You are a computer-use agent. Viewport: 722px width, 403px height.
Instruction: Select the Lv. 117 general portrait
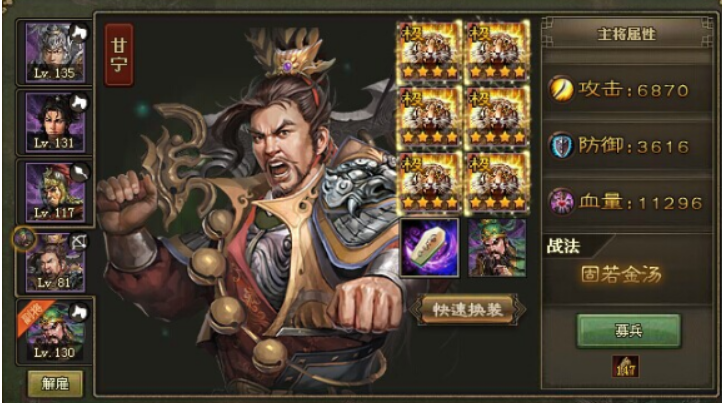click(55, 192)
